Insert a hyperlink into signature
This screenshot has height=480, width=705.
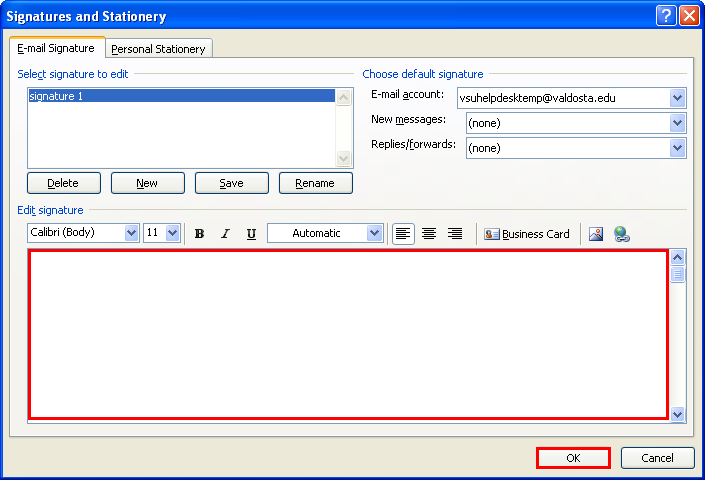tap(622, 234)
